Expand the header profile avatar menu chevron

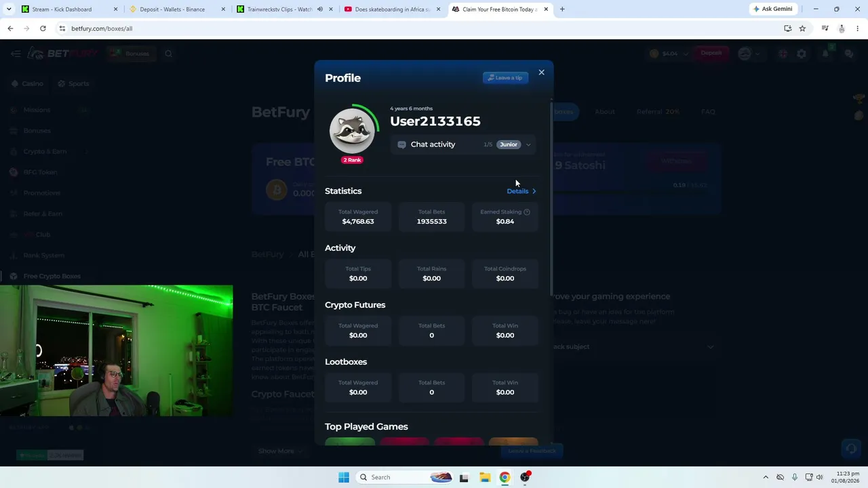click(757, 54)
